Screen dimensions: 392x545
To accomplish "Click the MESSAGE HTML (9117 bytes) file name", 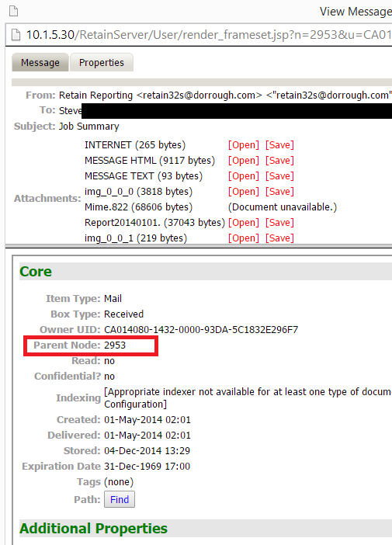I will pos(150,161).
